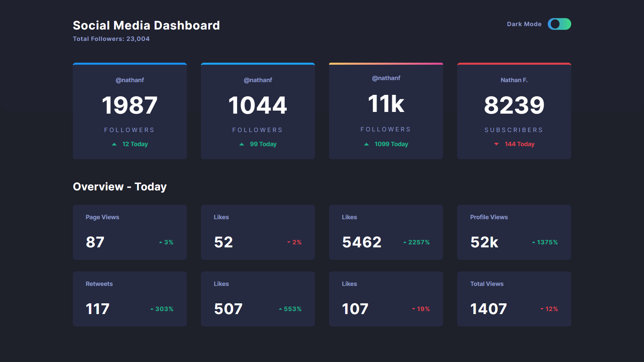
Task: Open the @nathanf followers card showing 1987
Action: tap(130, 111)
